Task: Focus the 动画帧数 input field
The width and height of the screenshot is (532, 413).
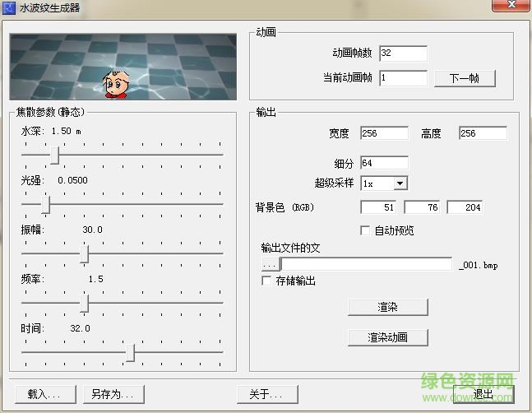Action: tap(403, 53)
